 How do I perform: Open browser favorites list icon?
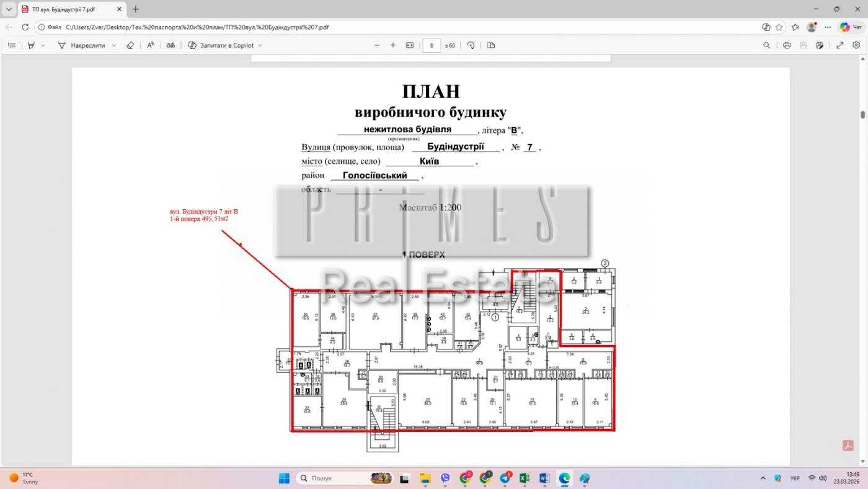tap(795, 27)
